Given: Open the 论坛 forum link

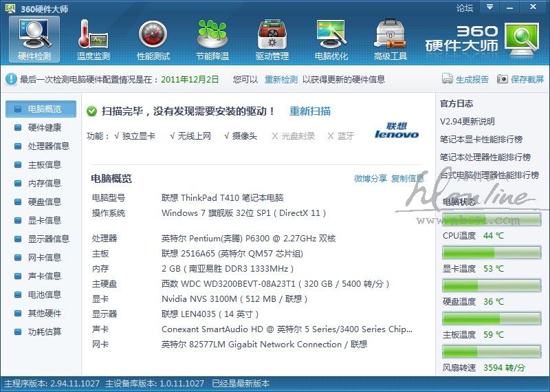Looking at the screenshot, I should click(465, 8).
